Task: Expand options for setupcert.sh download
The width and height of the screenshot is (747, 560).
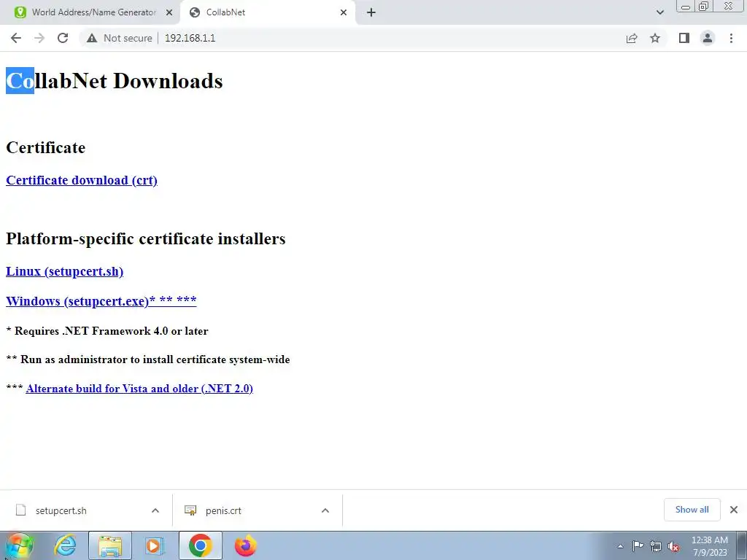Action: click(x=155, y=510)
